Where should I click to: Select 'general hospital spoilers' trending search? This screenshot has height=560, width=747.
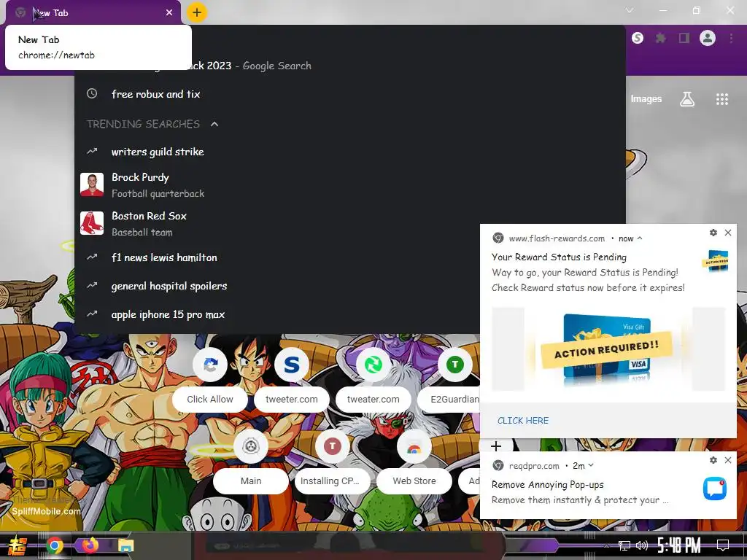click(x=277, y=286)
